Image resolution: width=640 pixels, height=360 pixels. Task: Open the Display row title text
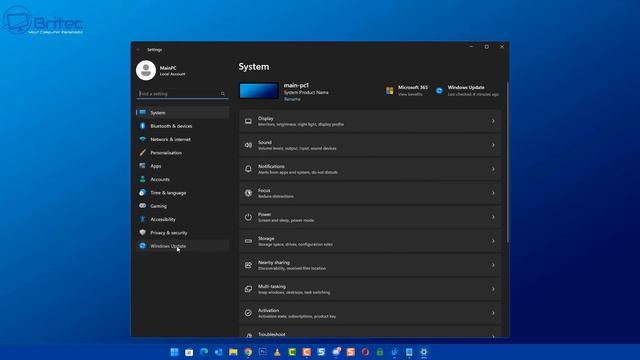[x=266, y=118]
